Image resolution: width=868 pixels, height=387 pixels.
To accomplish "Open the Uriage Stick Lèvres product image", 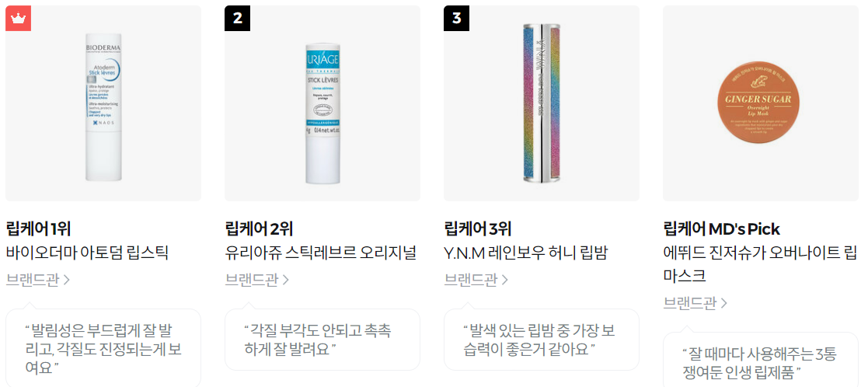I will tap(322, 103).
